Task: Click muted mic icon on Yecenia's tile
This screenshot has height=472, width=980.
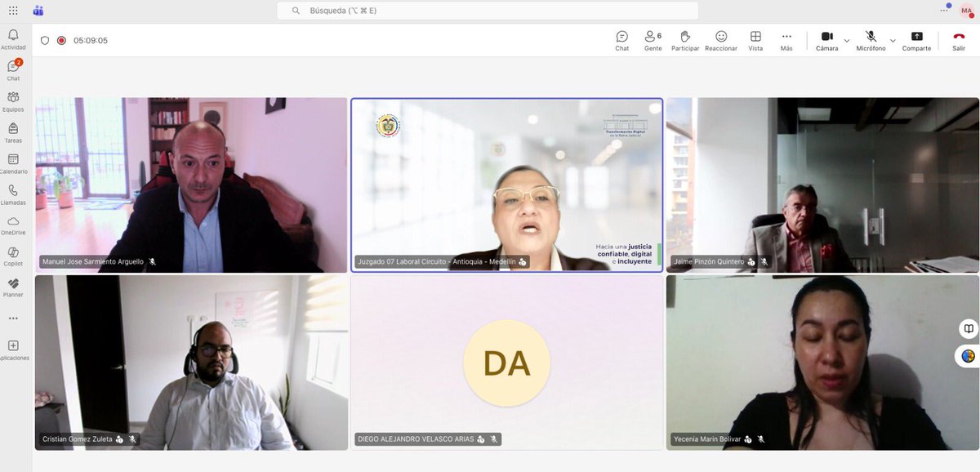Action: pos(761,439)
